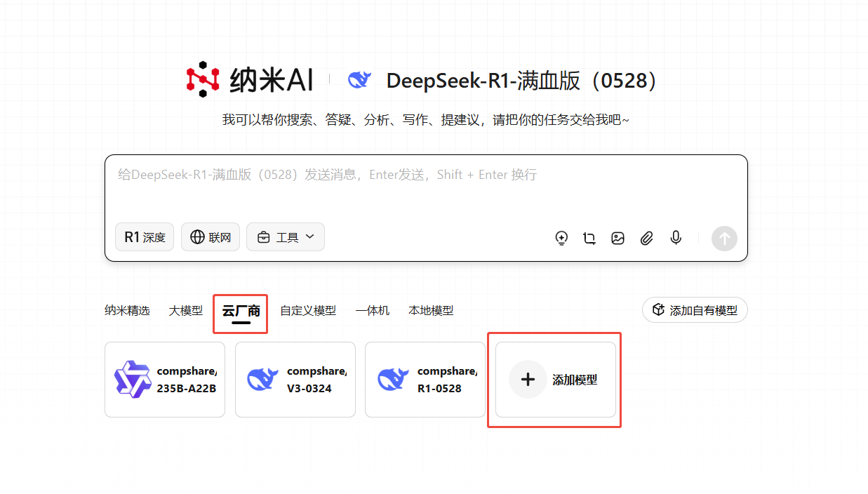Switch to the 纳米精选 tab
The image size is (868, 494).
(127, 310)
